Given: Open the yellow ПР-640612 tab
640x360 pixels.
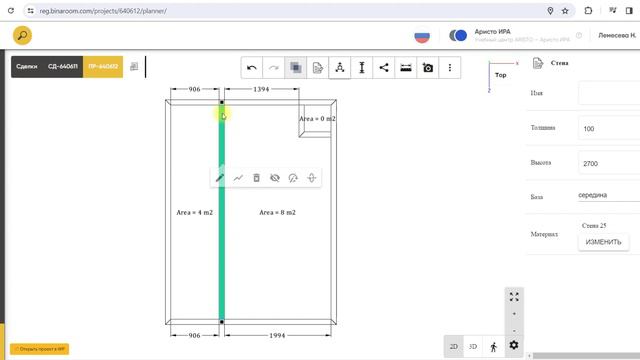Looking at the screenshot, I should coord(103,67).
